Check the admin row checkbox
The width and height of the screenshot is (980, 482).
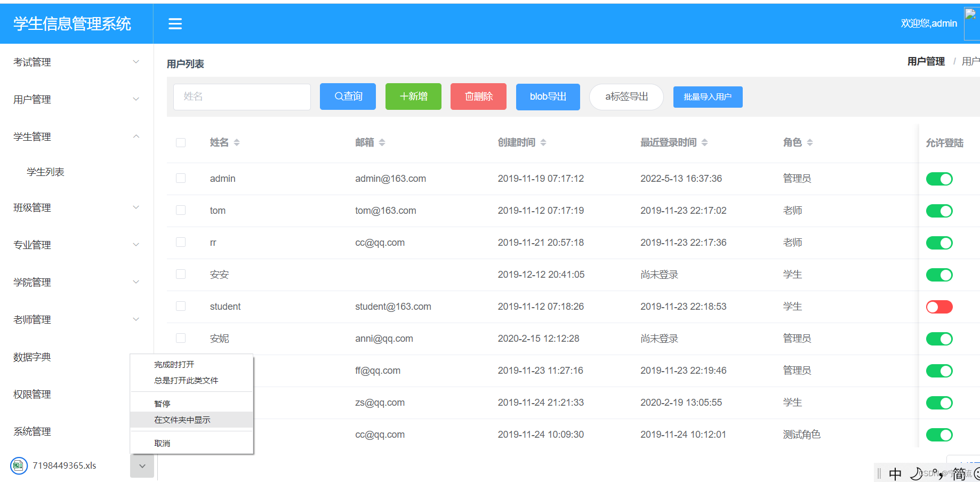(x=181, y=178)
